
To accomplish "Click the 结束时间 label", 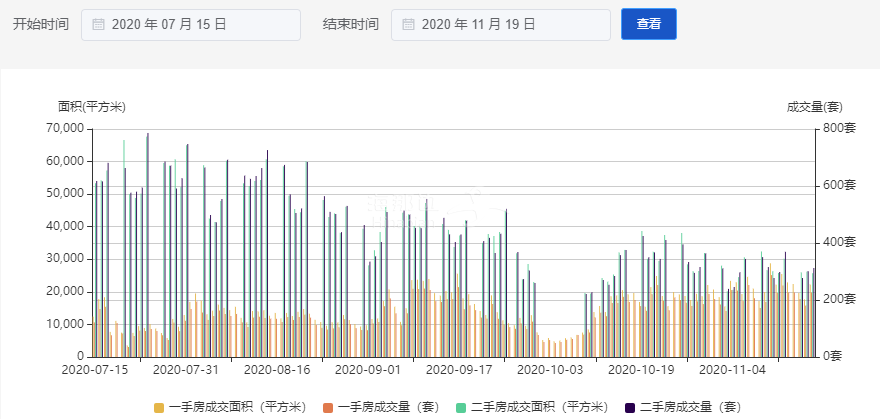I will [x=351, y=24].
